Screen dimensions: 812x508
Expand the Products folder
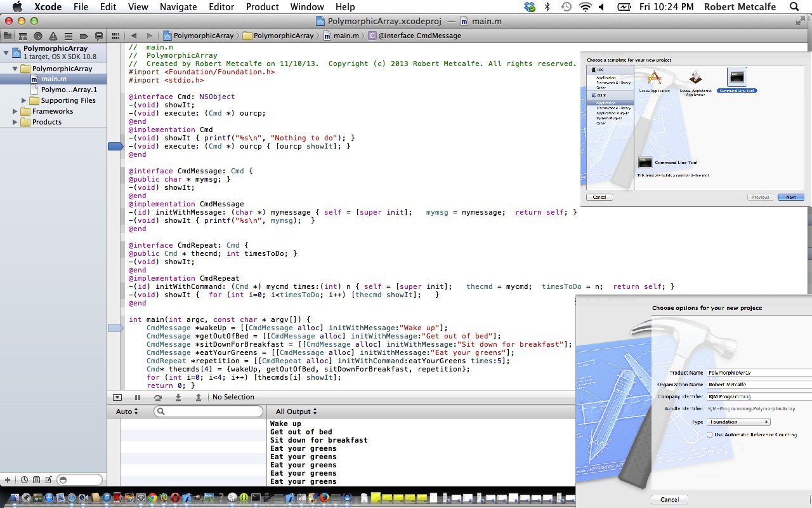point(15,122)
